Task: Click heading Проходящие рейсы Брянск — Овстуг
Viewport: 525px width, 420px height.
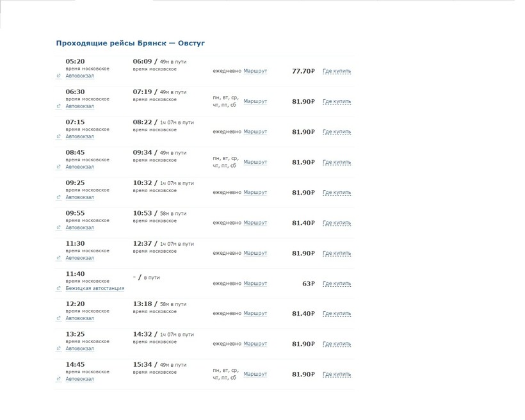Action: point(130,43)
